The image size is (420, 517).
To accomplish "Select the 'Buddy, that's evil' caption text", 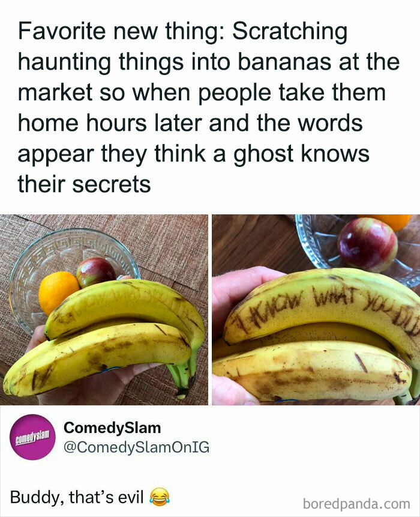I will tap(77, 497).
